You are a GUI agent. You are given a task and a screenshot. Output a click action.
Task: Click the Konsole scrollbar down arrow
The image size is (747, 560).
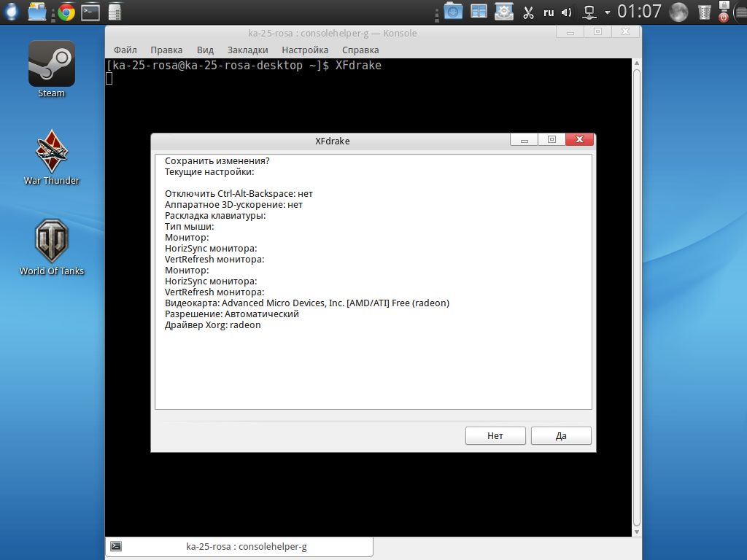[x=637, y=532]
